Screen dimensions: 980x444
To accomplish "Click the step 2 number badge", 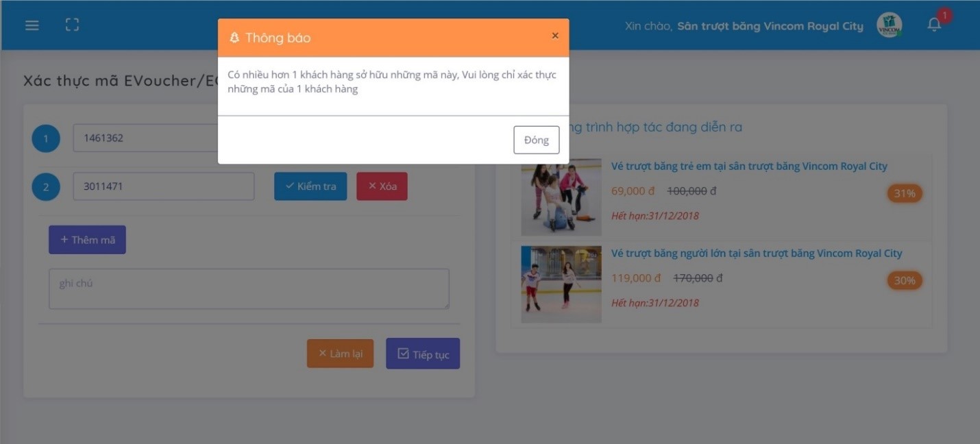I will click(x=46, y=187).
